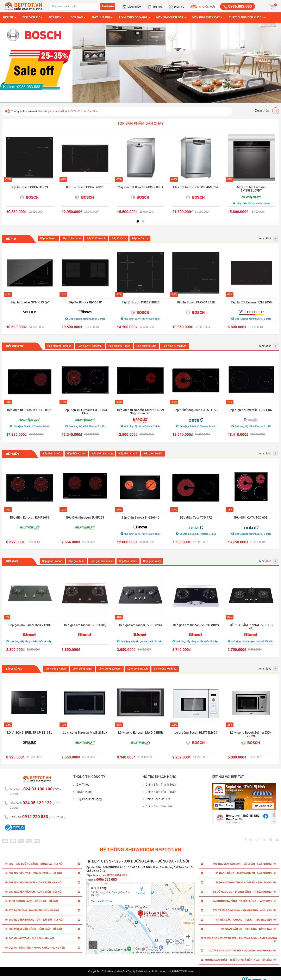The image size is (281, 980).
Task: Click the BEPTOT.VN home logo
Action: [x=24, y=6]
